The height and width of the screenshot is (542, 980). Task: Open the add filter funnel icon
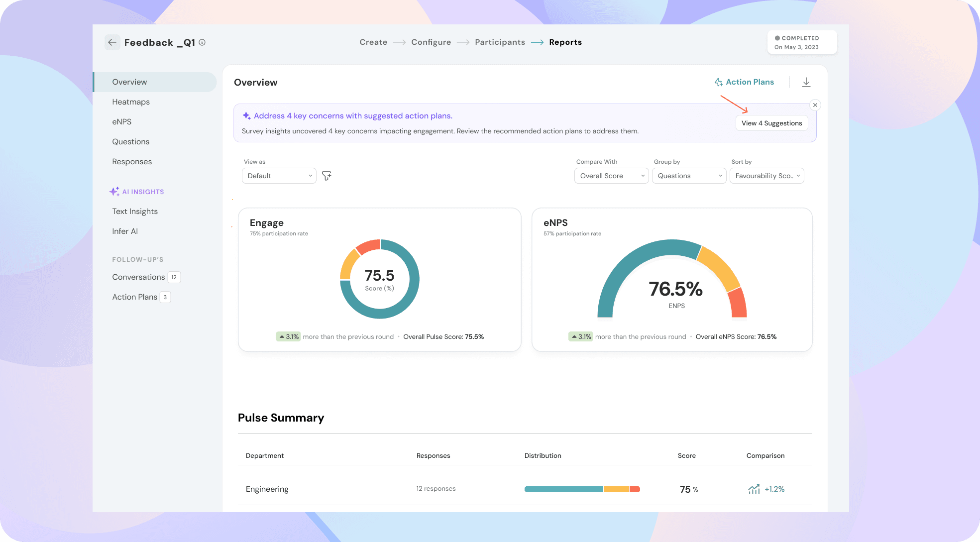pos(327,176)
